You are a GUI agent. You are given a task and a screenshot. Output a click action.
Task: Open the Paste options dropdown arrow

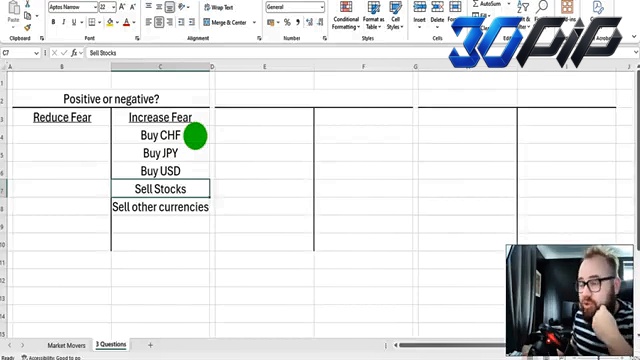[13, 27]
